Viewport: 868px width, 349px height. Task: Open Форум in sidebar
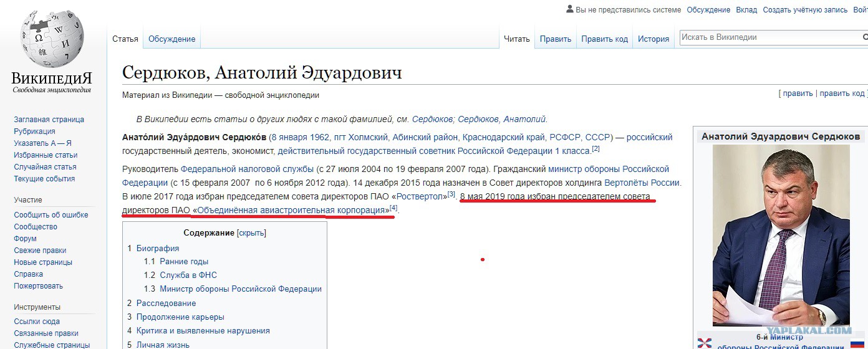click(25, 239)
